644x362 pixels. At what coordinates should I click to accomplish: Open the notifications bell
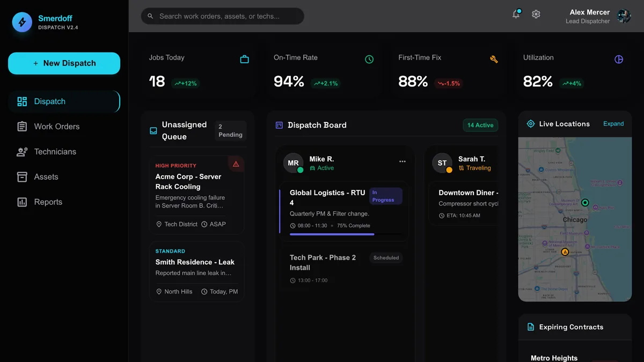(516, 14)
